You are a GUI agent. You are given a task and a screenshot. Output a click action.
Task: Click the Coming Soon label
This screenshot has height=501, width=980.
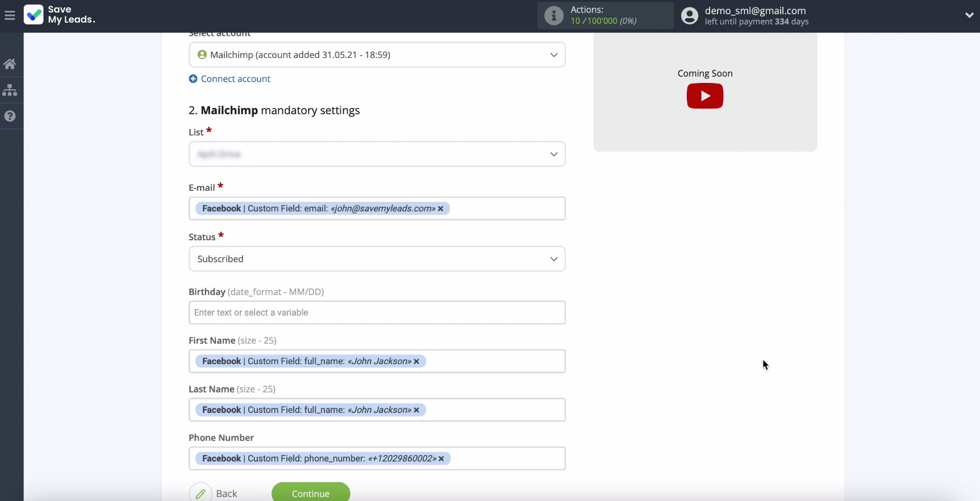coord(705,73)
